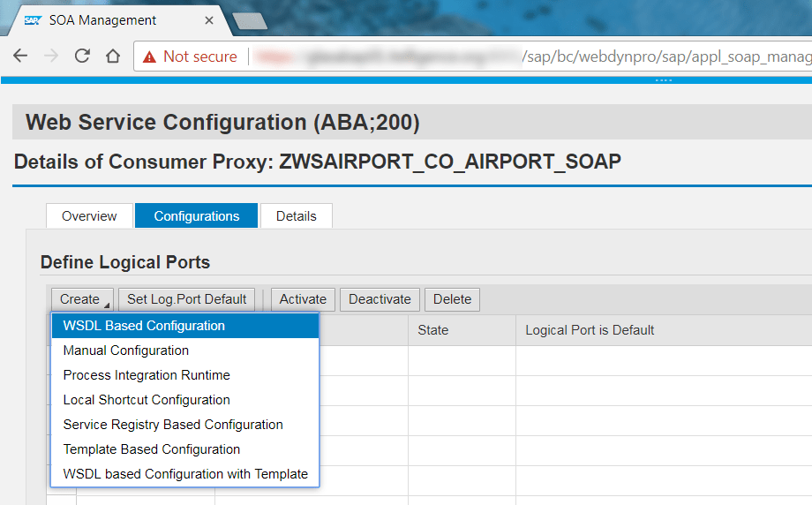Switch to the Overview tab
This screenshot has width=812, height=505.
click(89, 216)
